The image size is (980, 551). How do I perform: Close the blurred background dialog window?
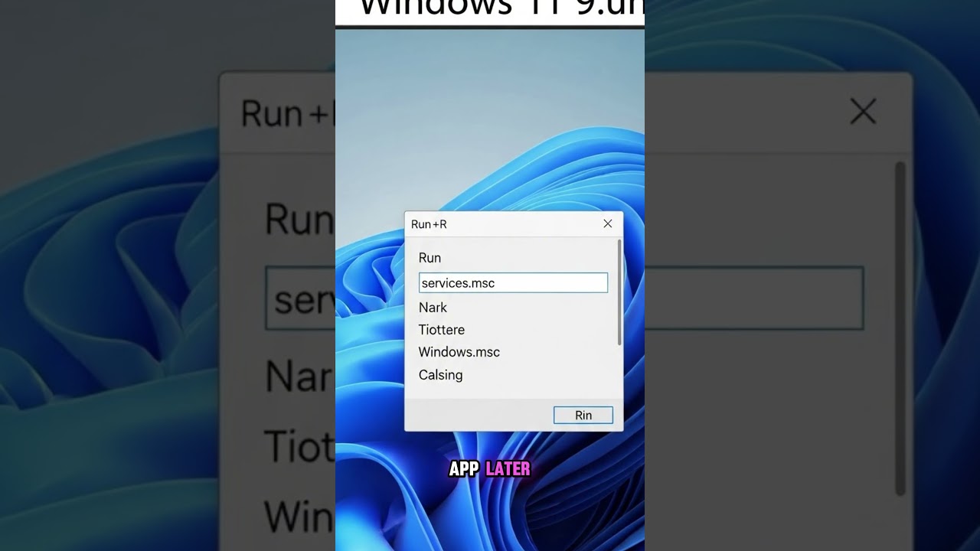pos(863,112)
